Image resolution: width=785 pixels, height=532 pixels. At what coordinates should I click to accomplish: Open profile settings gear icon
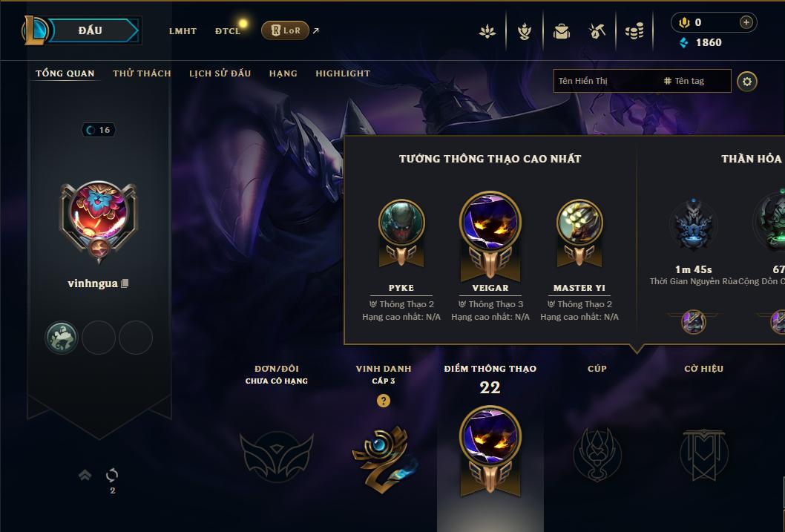click(747, 82)
